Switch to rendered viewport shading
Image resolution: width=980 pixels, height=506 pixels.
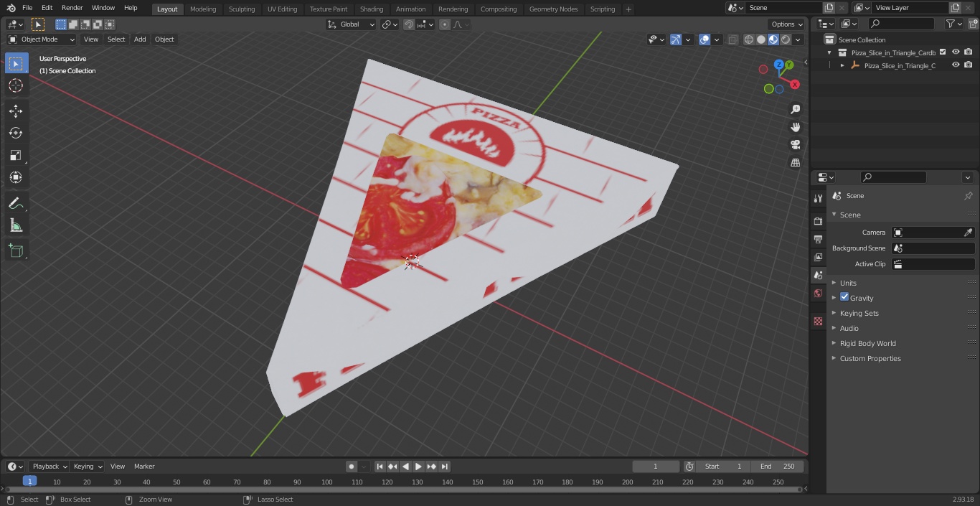[786, 39]
